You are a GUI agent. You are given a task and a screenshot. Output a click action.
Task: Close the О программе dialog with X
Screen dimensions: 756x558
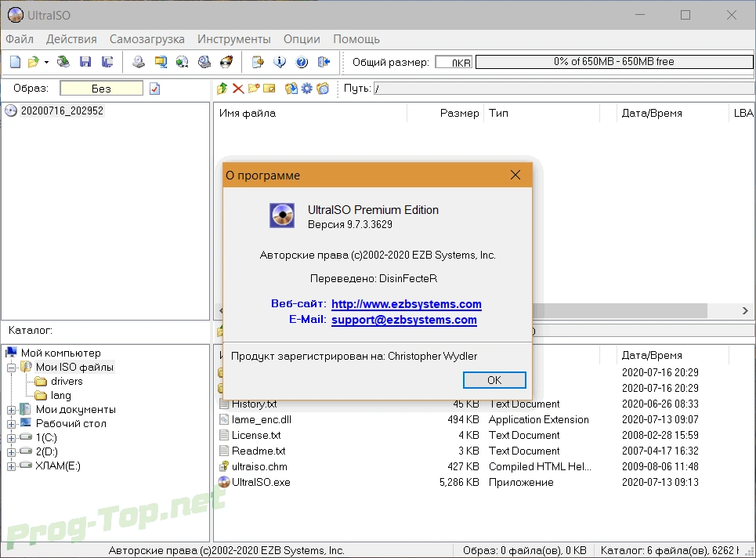click(x=515, y=175)
